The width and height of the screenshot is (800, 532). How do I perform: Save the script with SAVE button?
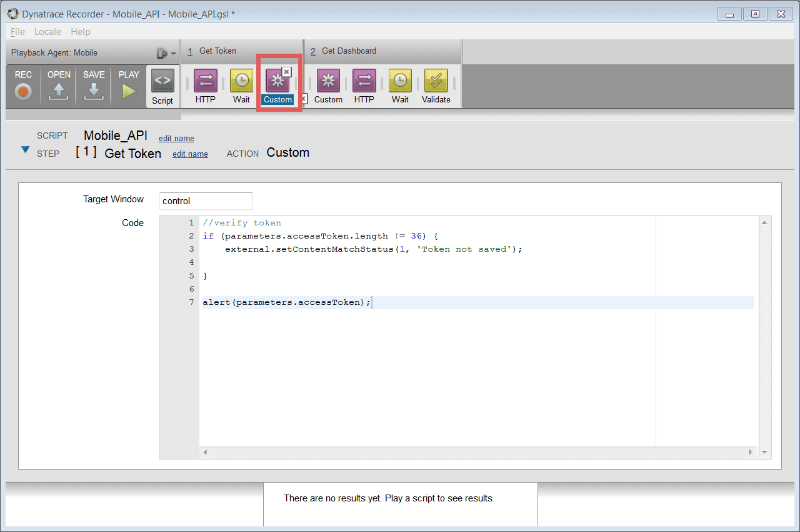click(94, 86)
